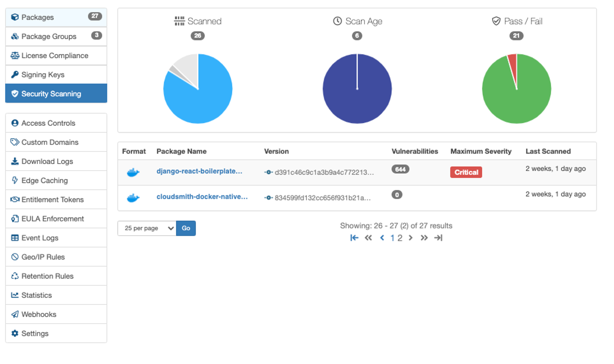The width and height of the screenshot is (614, 364).
Task: Go to page 1 of results
Action: 392,238
